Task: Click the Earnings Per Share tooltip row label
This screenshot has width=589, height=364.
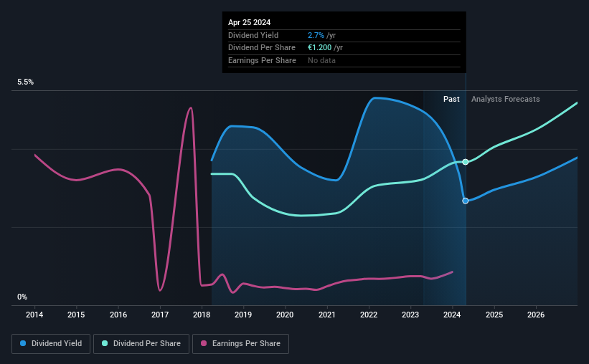Action: click(262, 60)
